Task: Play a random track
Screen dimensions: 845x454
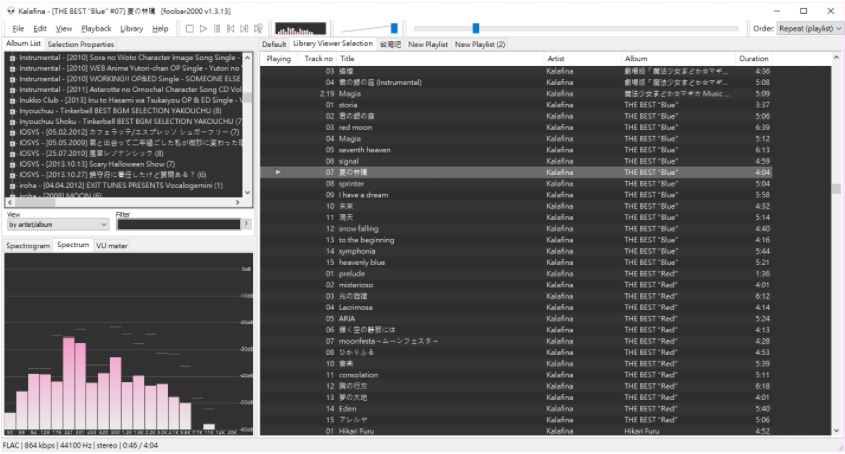Action: pyautogui.click(x=258, y=29)
